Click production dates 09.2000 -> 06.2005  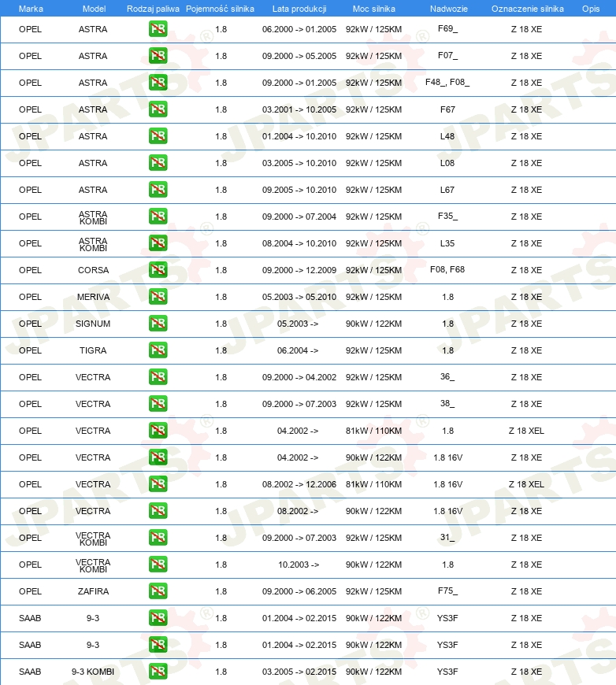tap(299, 591)
